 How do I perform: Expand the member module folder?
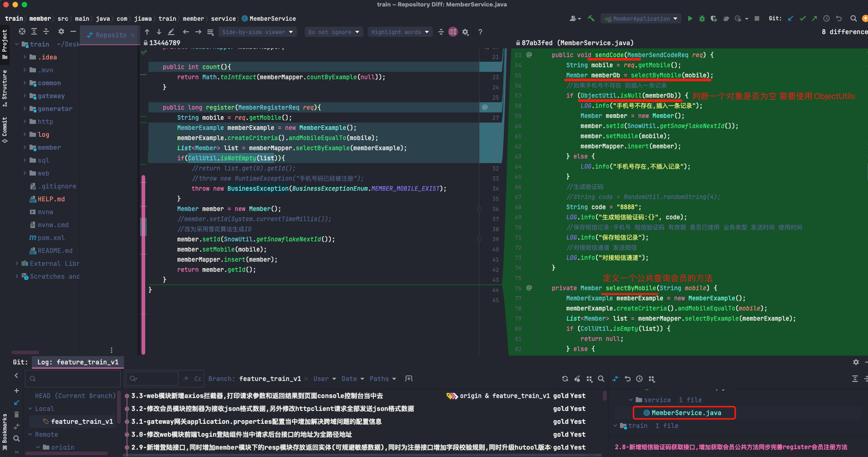pos(25,147)
